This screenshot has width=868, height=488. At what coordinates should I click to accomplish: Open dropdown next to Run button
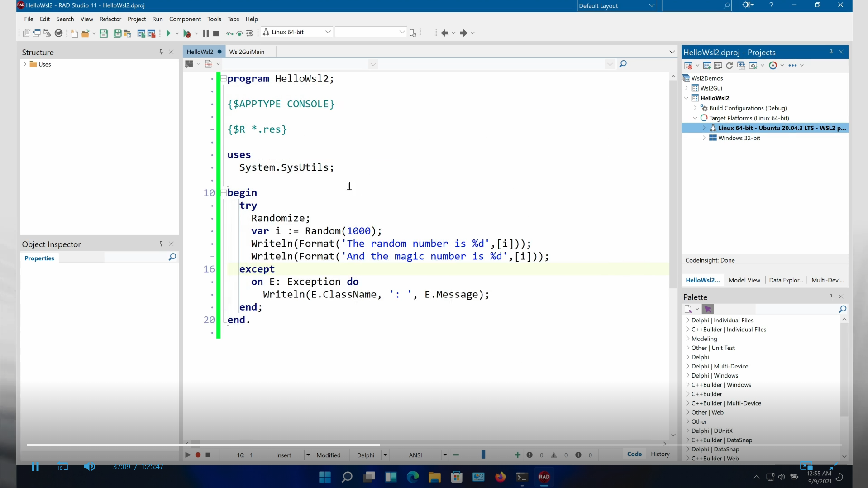pyautogui.click(x=177, y=33)
